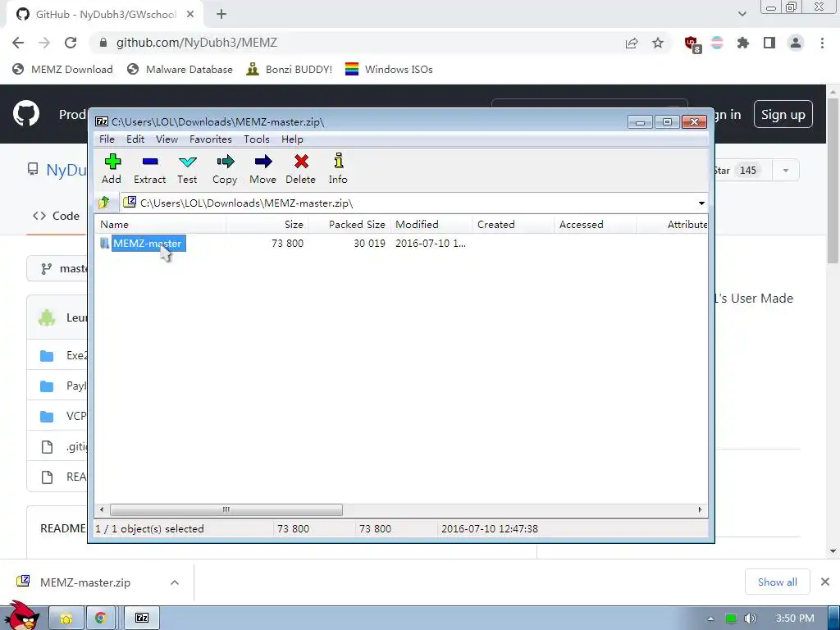840x630 pixels.
Task: Sort by the Accessed column header
Action: 596,225
